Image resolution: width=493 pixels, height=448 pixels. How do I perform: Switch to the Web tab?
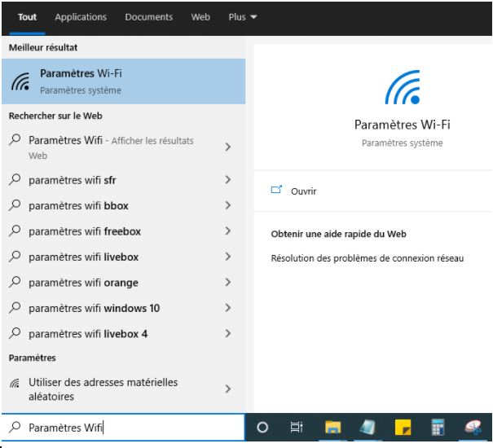[x=200, y=17]
